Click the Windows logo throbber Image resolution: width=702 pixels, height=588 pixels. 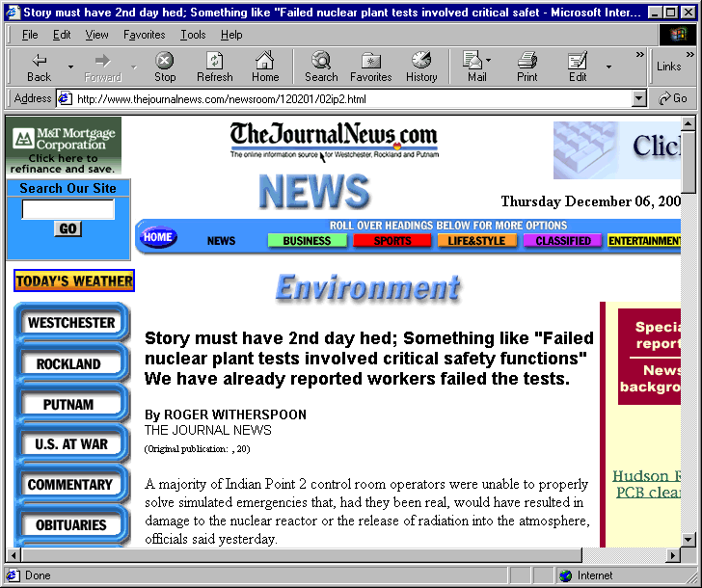point(678,35)
